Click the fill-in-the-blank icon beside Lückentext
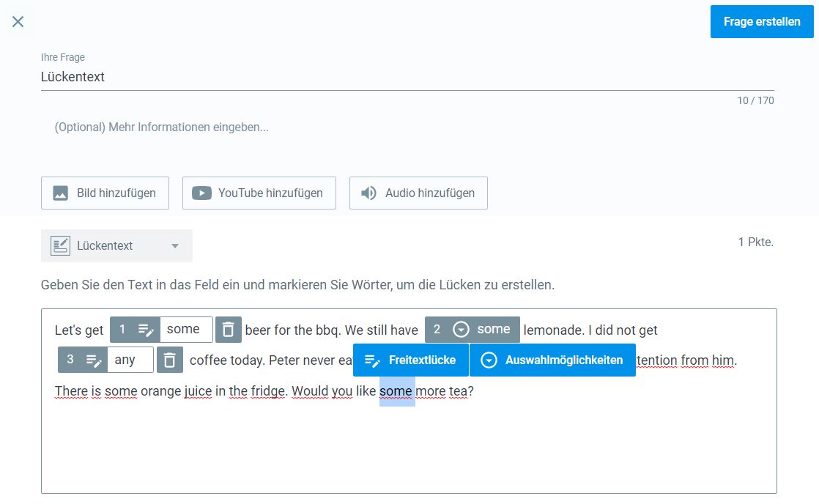This screenshot has height=504, width=819. [60, 246]
